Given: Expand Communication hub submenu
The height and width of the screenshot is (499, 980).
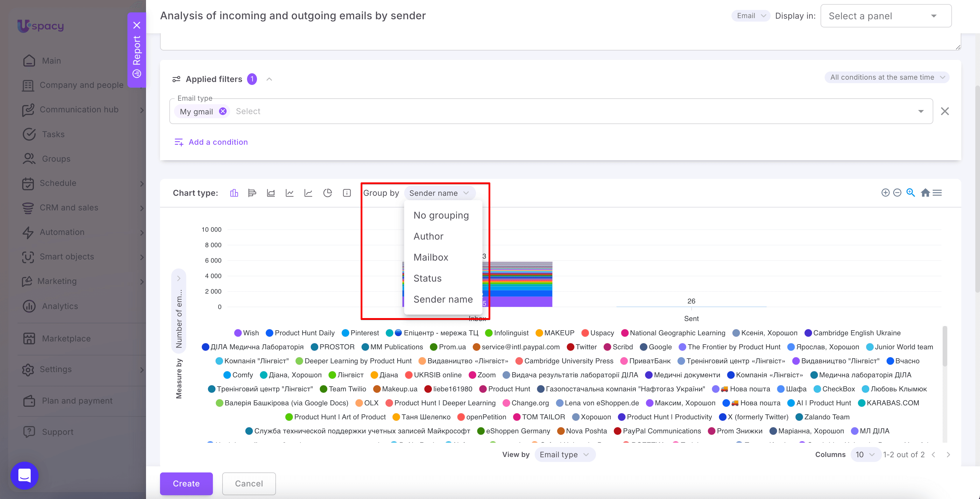Looking at the screenshot, I should (142, 110).
